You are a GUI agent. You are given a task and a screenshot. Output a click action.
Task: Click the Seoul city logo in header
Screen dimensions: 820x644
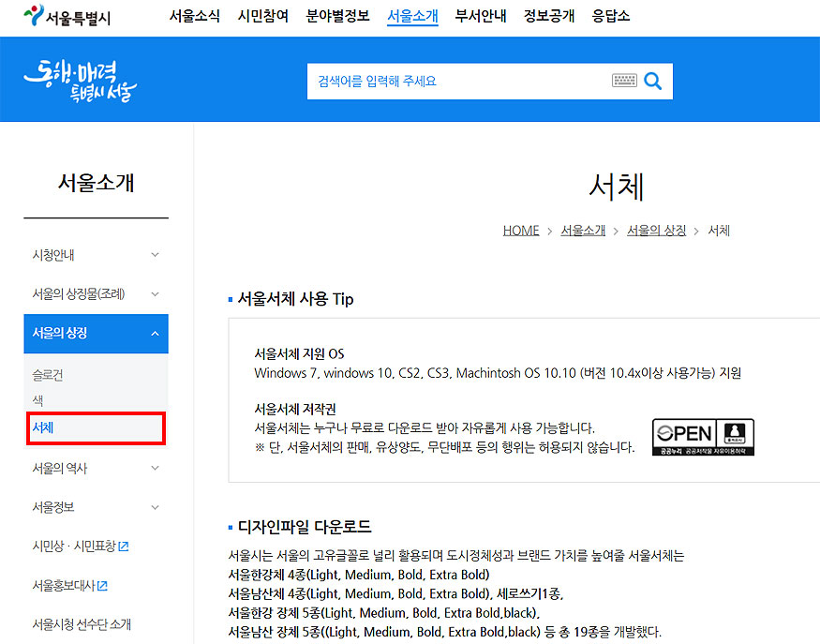tap(67, 17)
